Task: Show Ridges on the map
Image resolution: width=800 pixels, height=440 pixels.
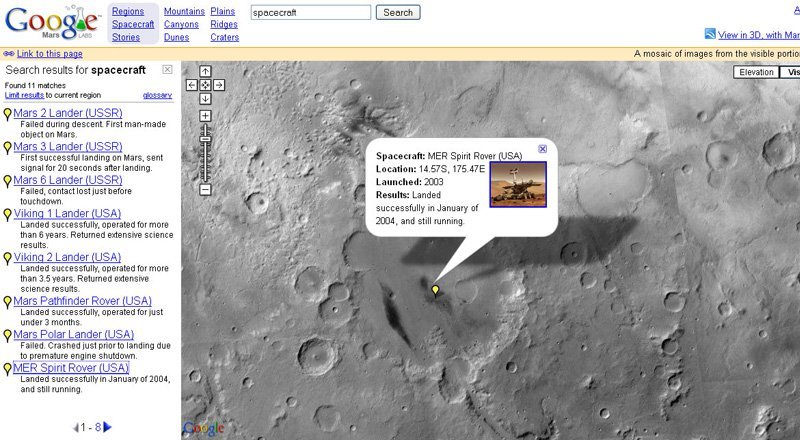Action: click(224, 24)
